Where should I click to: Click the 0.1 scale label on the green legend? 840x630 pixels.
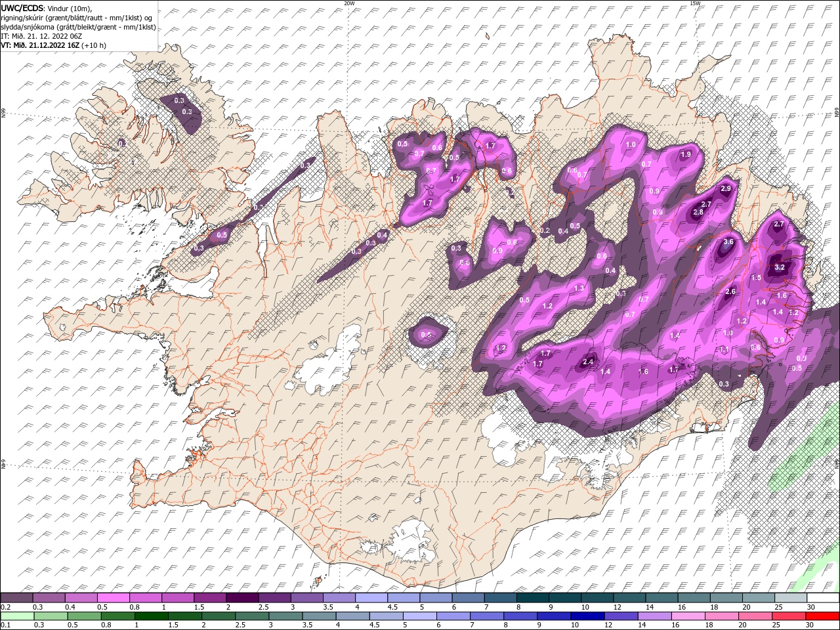(x=5, y=625)
